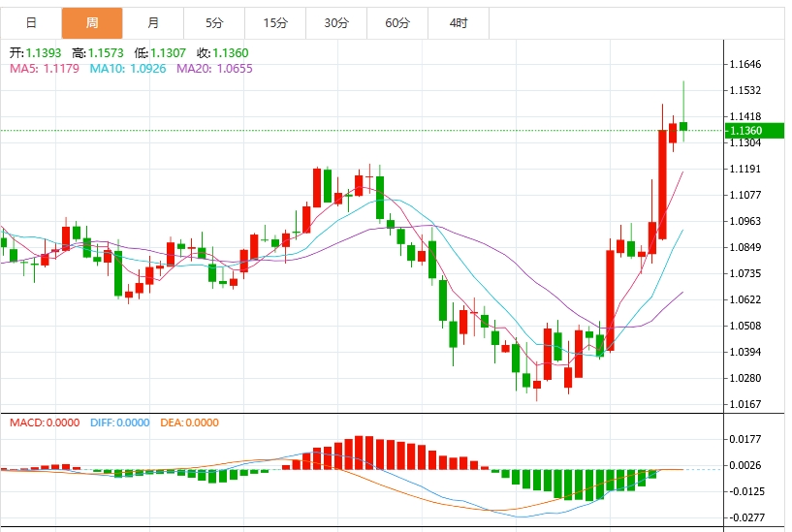Image resolution: width=792 pixels, height=532 pixels.
Task: Click the tallest red candlestick near 1.1360
Action: [x=662, y=184]
